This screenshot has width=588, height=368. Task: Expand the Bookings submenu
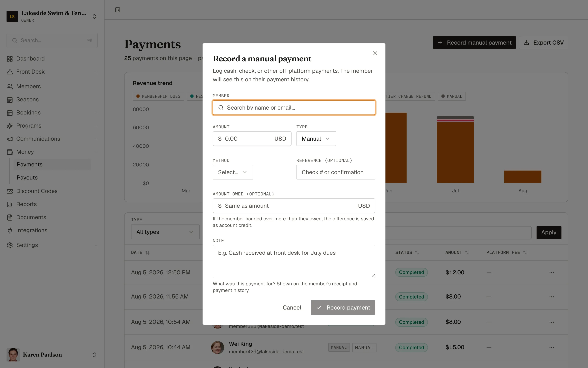click(x=96, y=113)
